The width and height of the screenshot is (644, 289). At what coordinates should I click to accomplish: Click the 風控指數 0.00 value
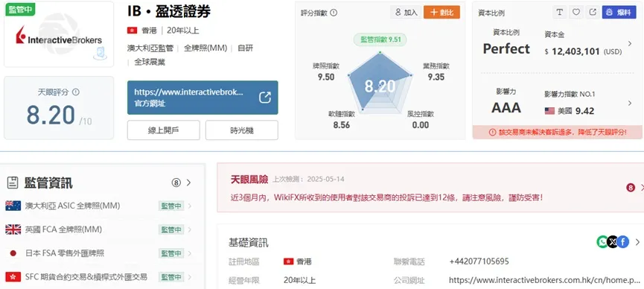(420, 125)
